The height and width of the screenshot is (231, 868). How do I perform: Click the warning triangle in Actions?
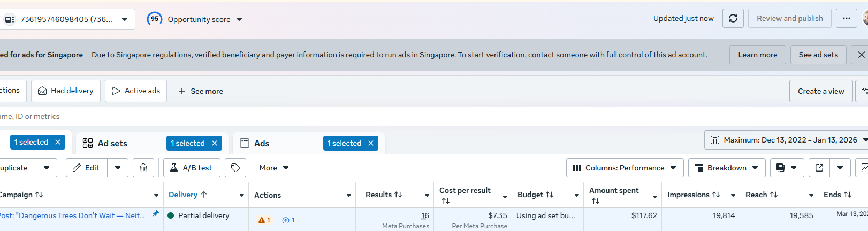[x=262, y=220]
